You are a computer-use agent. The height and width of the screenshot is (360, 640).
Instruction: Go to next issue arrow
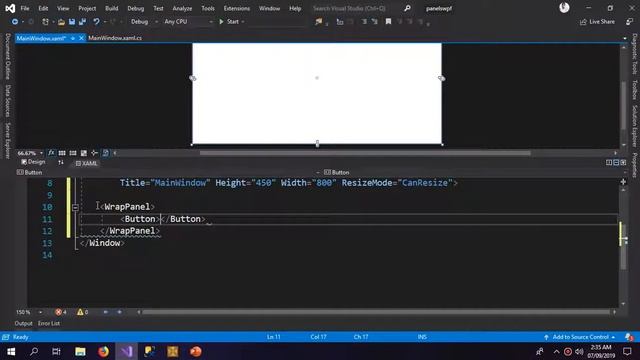120,312
